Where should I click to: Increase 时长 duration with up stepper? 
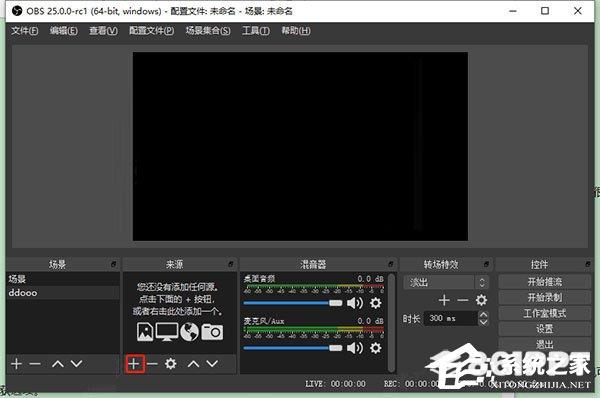click(483, 315)
